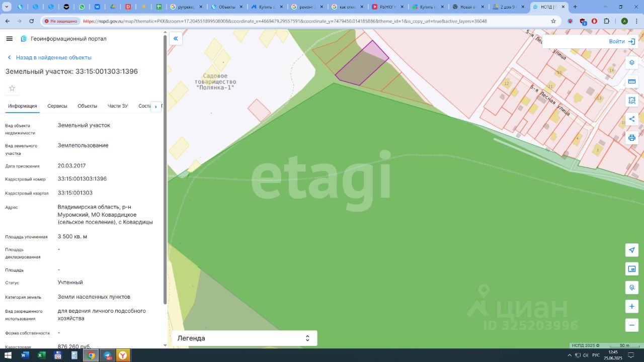644x362 pixels.
Task: Click the cadastral quarter 33:15:001303 value
Action: click(75, 193)
